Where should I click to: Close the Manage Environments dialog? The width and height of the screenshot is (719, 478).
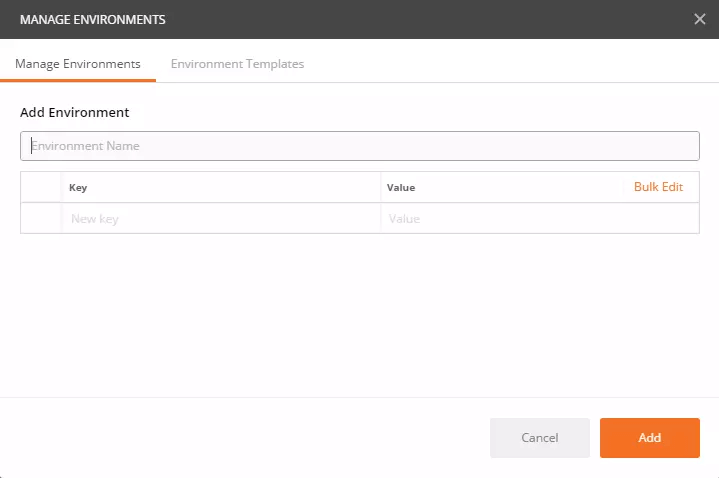point(699,19)
